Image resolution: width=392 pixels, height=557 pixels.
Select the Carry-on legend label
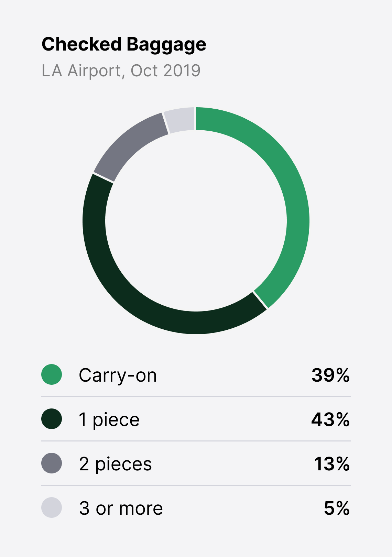coord(118,375)
